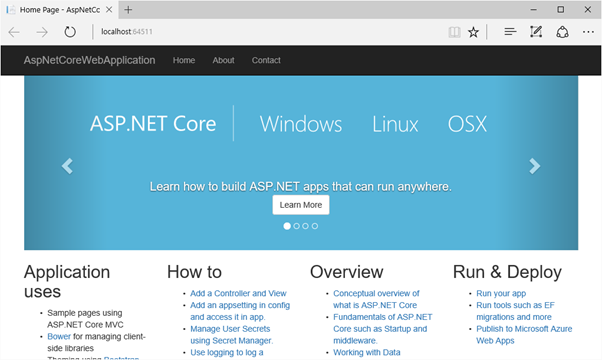Select the first carousel indicator dot

(x=287, y=226)
